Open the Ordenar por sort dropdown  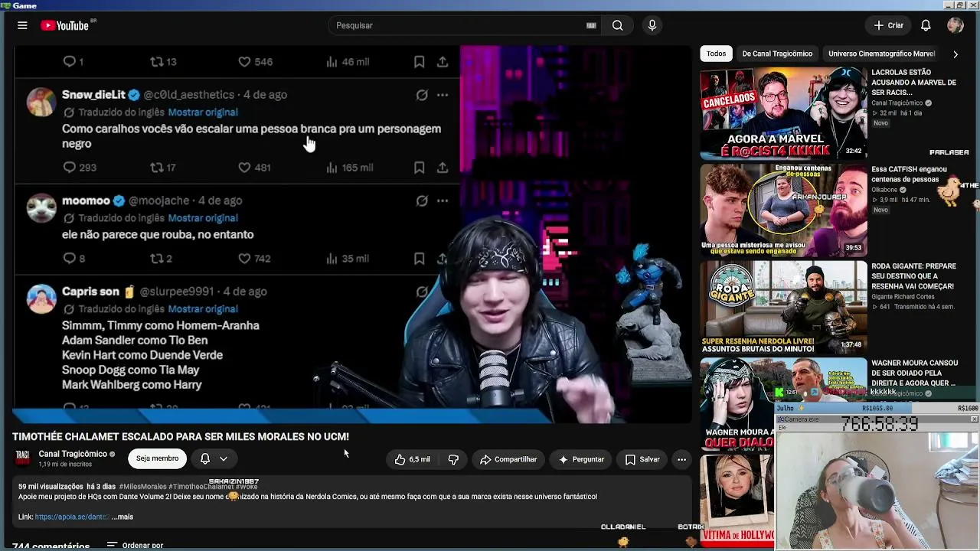coord(135,546)
